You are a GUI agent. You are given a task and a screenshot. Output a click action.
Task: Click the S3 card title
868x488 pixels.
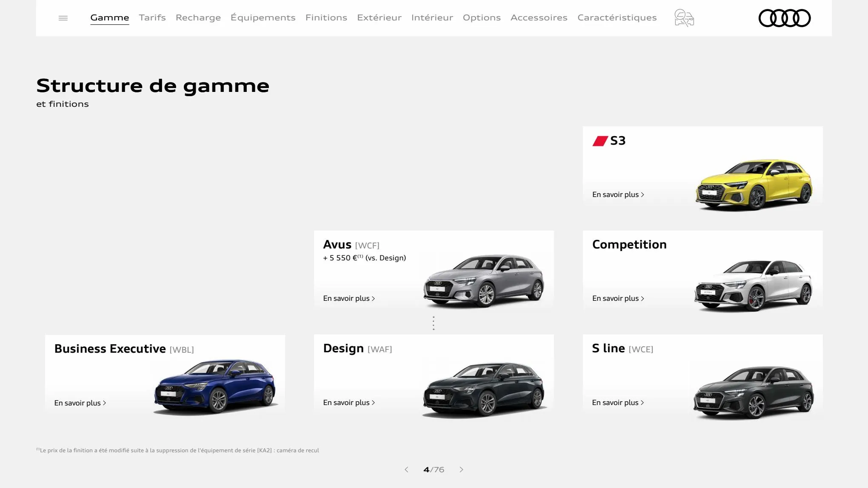618,141
